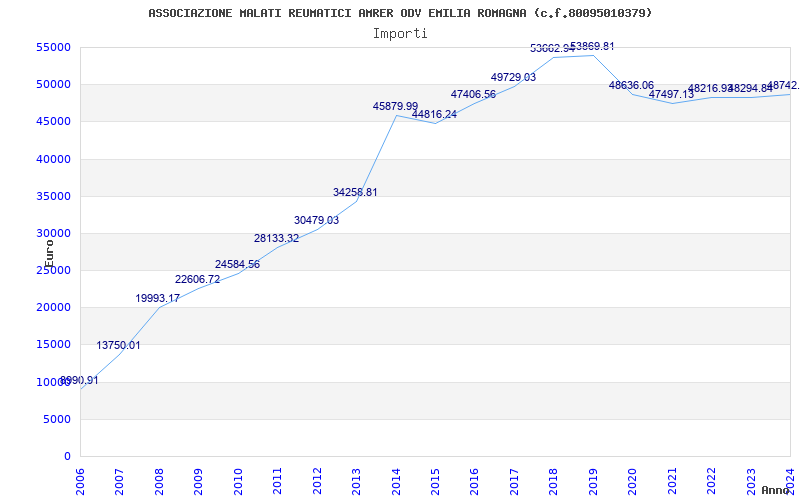Click the association name chart title
Viewport: 800px width, 500px height.
(400, 13)
